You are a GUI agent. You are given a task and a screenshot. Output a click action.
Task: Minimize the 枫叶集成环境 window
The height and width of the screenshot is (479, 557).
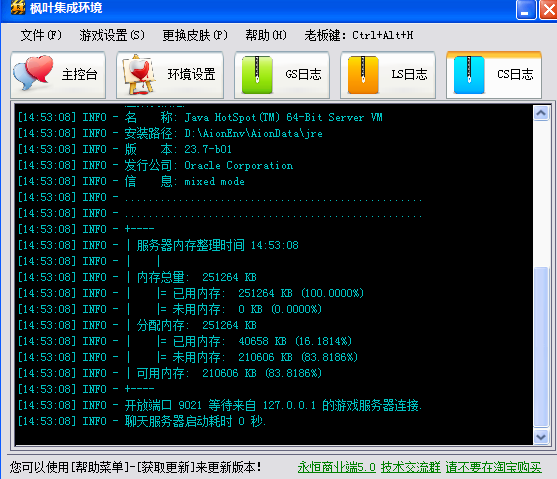point(526,10)
